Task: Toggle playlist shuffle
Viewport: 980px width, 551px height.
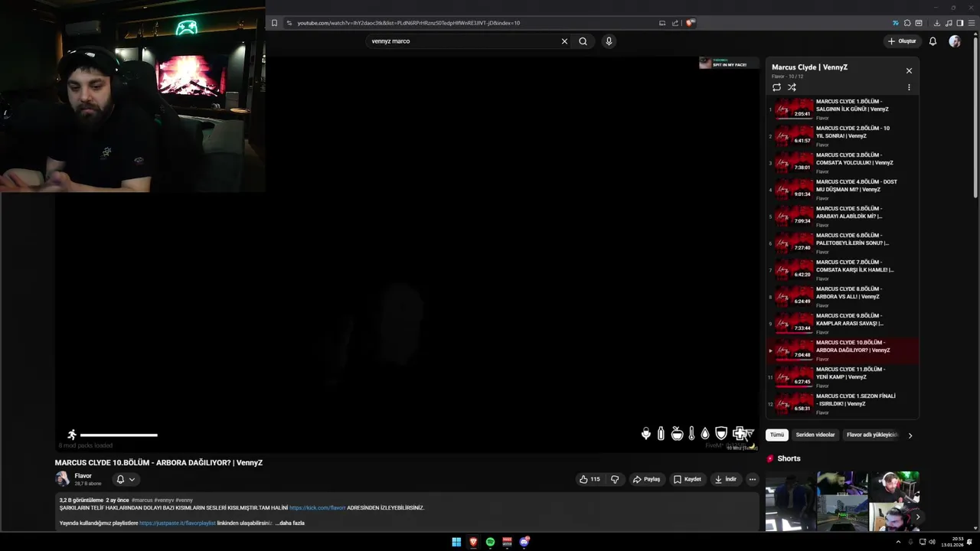Action: coord(792,87)
